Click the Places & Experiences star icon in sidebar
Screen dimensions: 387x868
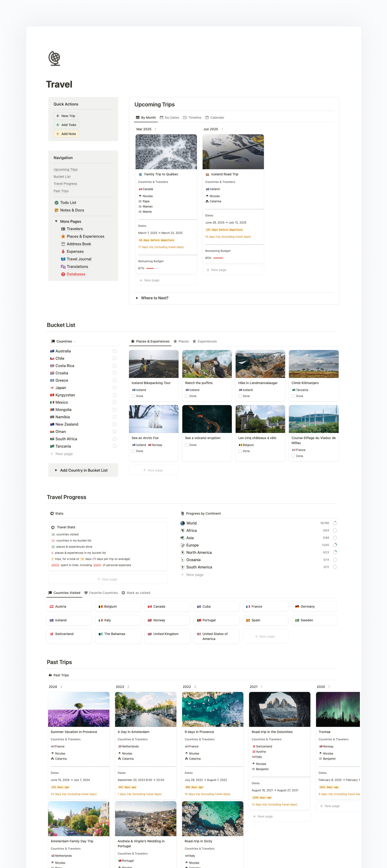click(x=63, y=237)
